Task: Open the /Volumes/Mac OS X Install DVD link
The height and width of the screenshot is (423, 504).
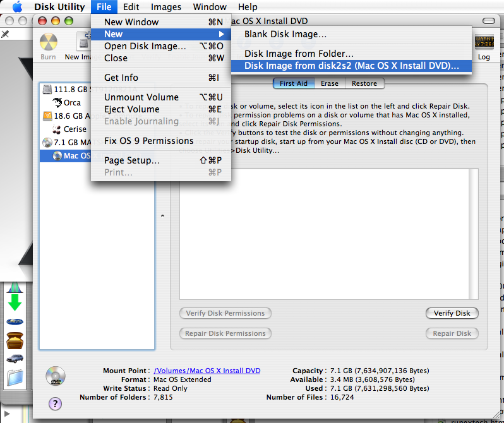Action: pos(207,371)
